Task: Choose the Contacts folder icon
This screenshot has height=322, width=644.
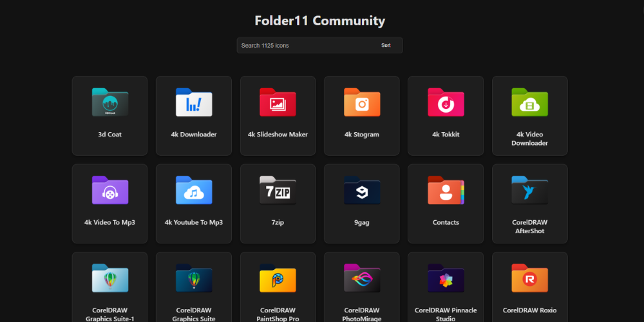Action: [446, 190]
